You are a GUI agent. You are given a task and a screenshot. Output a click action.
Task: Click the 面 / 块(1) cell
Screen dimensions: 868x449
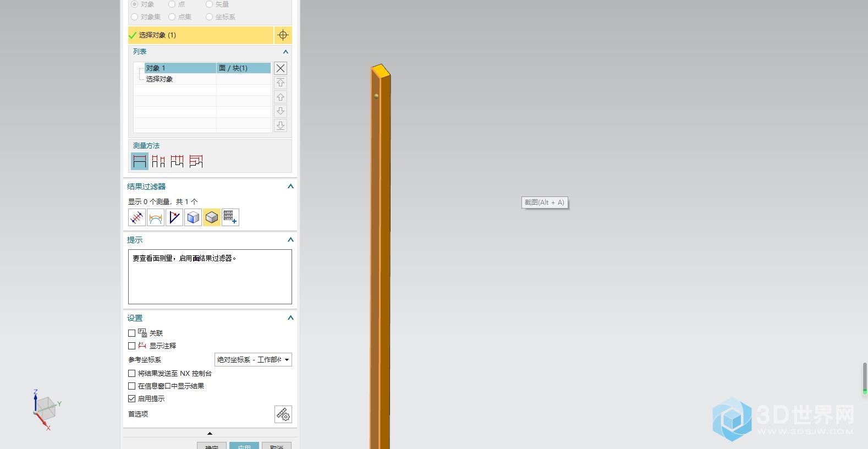tap(244, 68)
